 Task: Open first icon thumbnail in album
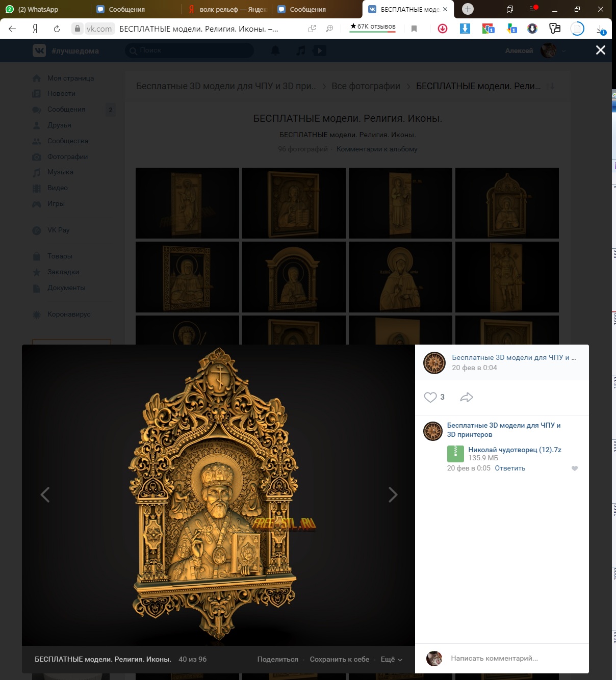click(187, 203)
